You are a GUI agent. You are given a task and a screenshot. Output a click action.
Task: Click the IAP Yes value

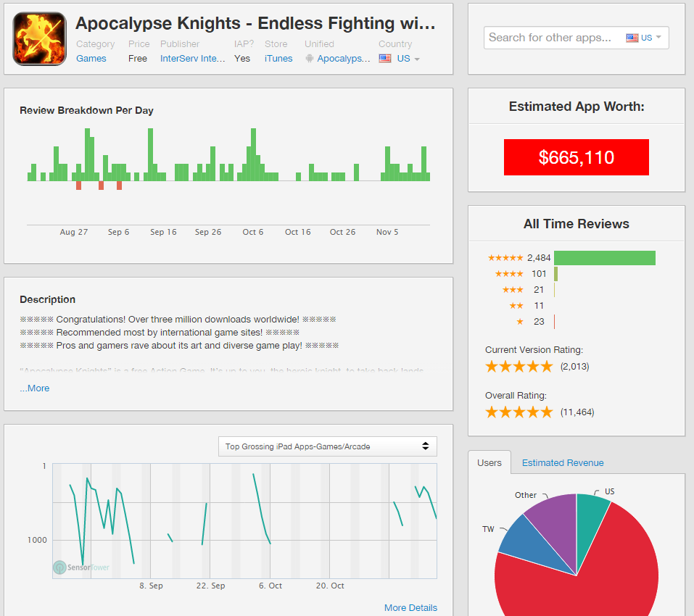(242, 59)
